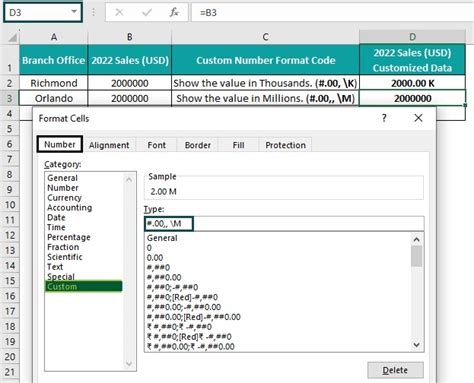Screen dimensions: 474x383
Task: Click the Insert Function fx icon
Action: coord(174,13)
